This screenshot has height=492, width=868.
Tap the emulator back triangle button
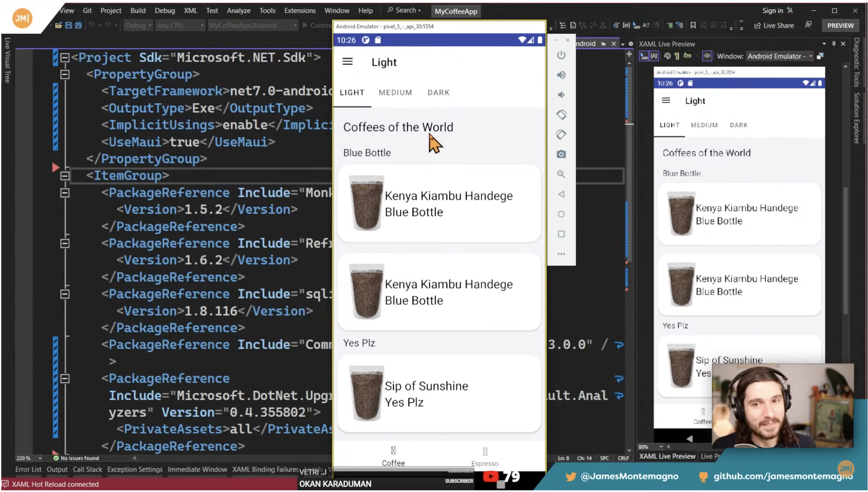coord(561,194)
